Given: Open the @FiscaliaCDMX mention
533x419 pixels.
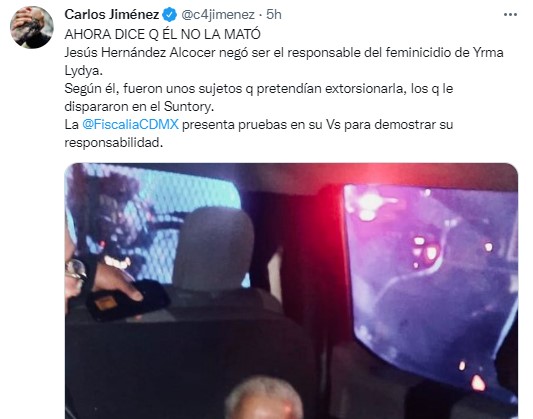Looking at the screenshot, I should pyautogui.click(x=130, y=124).
